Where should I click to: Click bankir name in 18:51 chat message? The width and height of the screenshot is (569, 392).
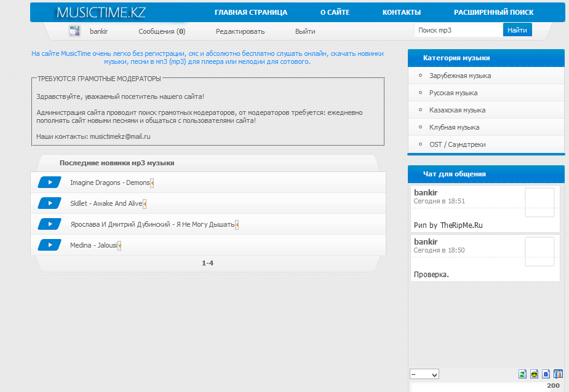tap(426, 192)
